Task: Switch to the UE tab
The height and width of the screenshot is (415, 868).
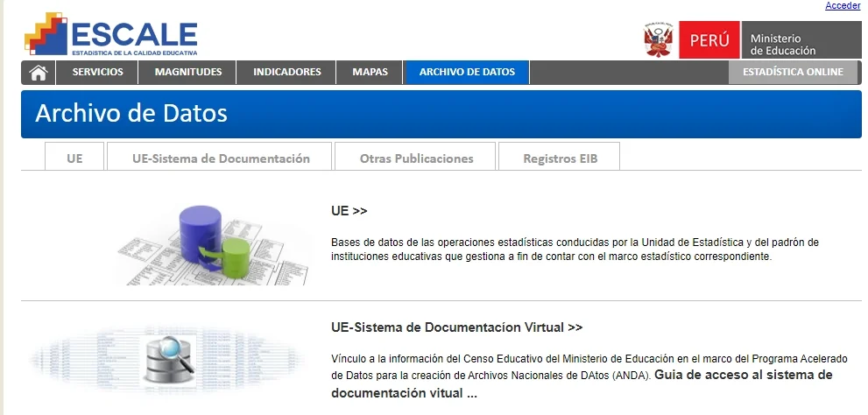Action: point(74,158)
